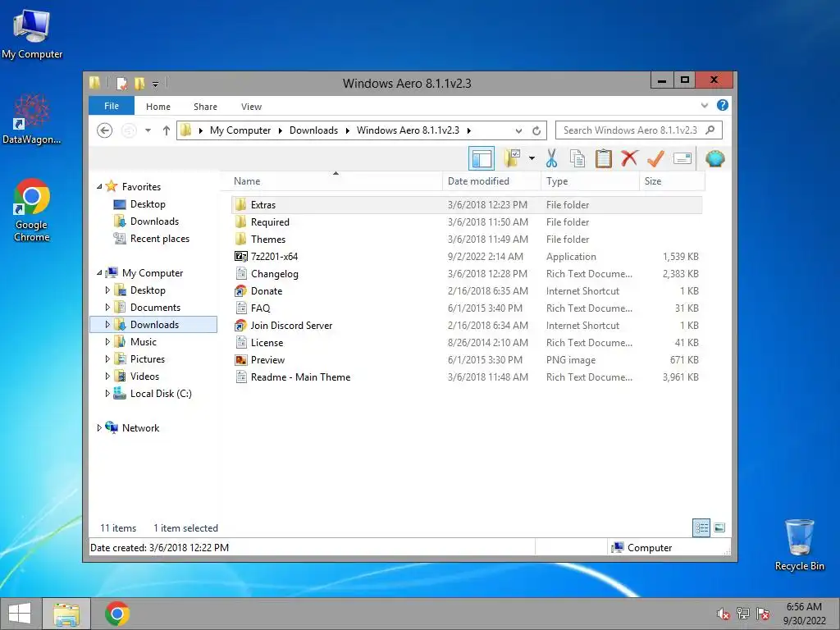Select the Join Discord Server shortcut
The width and height of the screenshot is (840, 630).
tap(467, 325)
